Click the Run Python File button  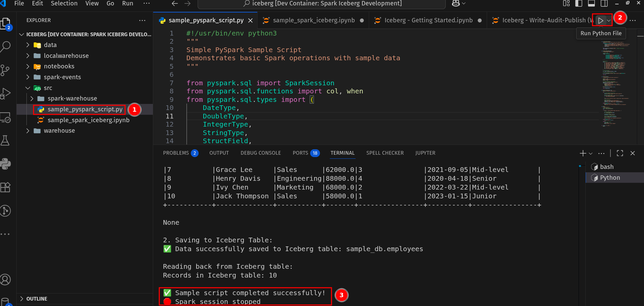[600, 21]
